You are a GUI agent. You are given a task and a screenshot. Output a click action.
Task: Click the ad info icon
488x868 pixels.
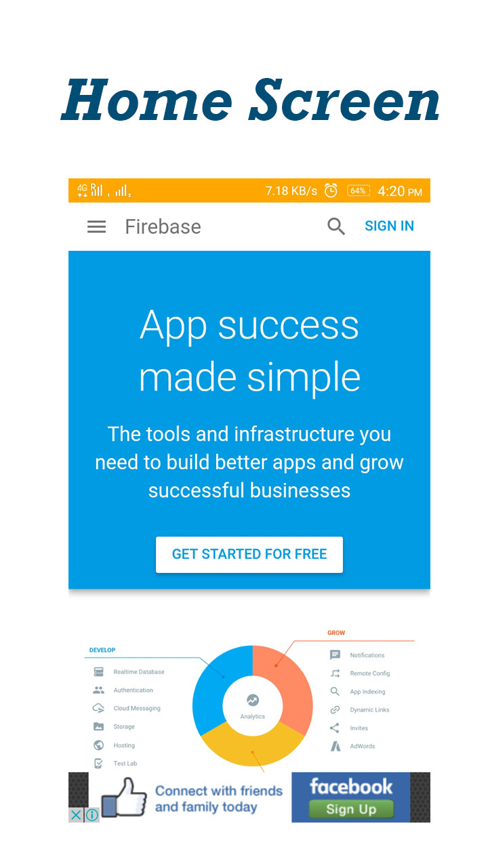click(91, 815)
